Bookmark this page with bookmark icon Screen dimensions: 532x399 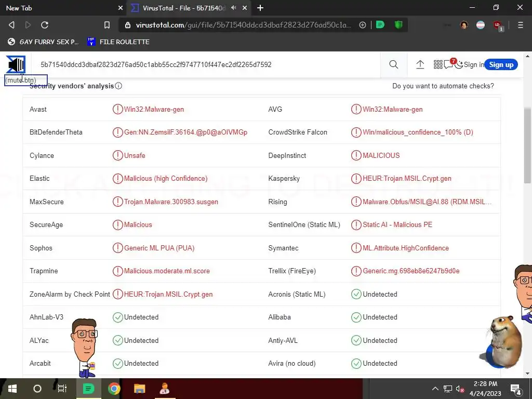107,25
